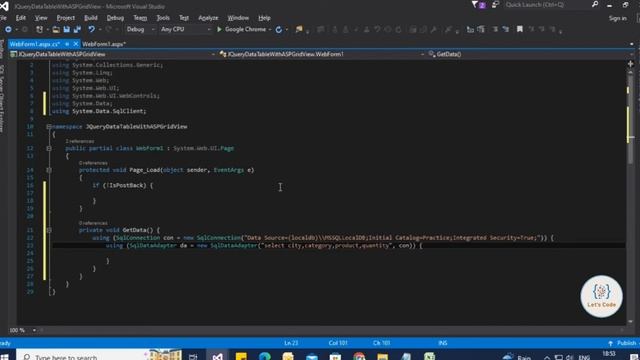Viewport: 640px width, 360px height.
Task: Open the View menu
Action: tap(41, 18)
